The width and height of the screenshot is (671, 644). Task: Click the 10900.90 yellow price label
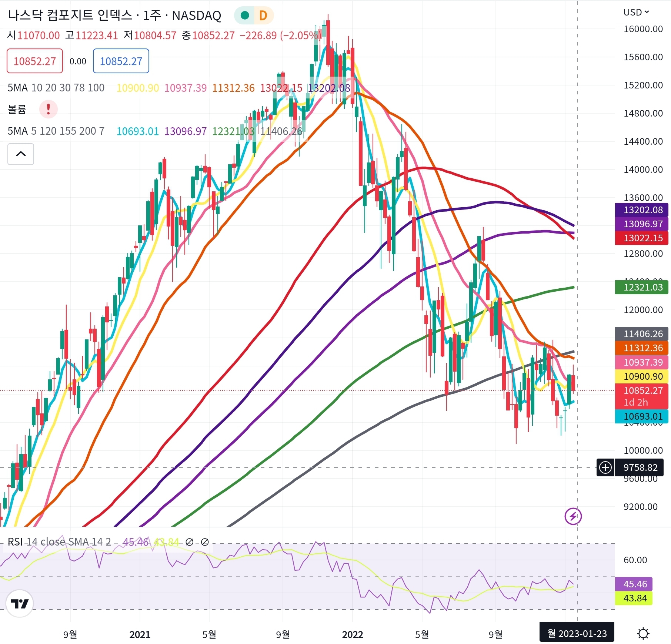click(642, 376)
